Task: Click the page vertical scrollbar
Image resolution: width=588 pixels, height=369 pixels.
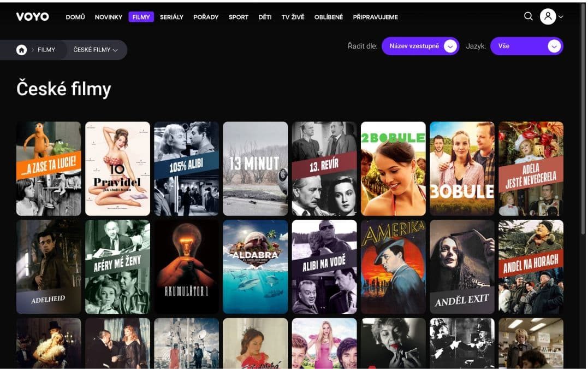Action: [583, 120]
